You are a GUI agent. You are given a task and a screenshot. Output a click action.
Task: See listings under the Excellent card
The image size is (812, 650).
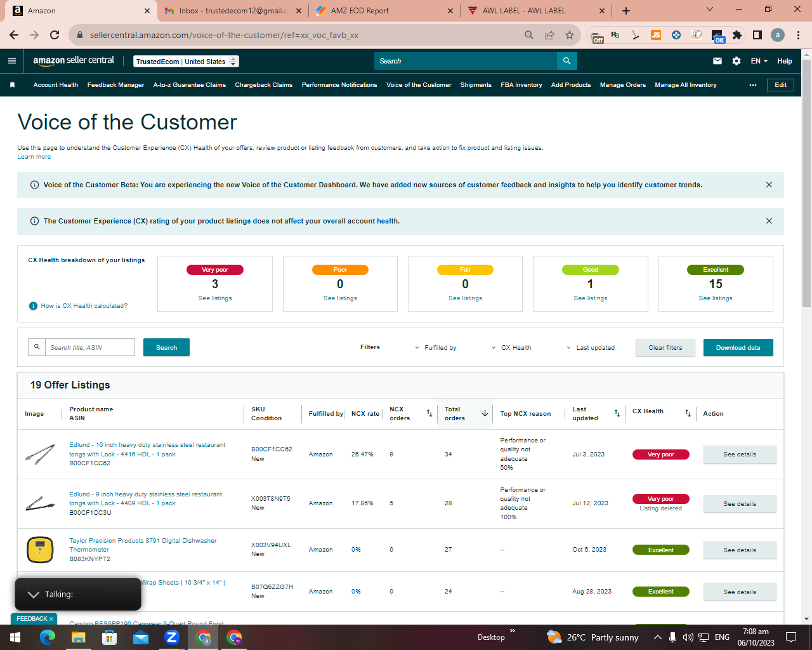[716, 298]
